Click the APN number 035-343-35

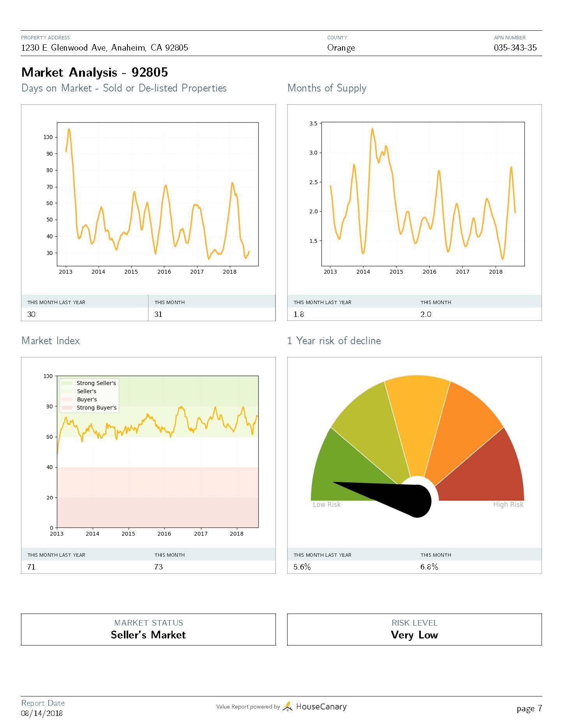click(515, 47)
